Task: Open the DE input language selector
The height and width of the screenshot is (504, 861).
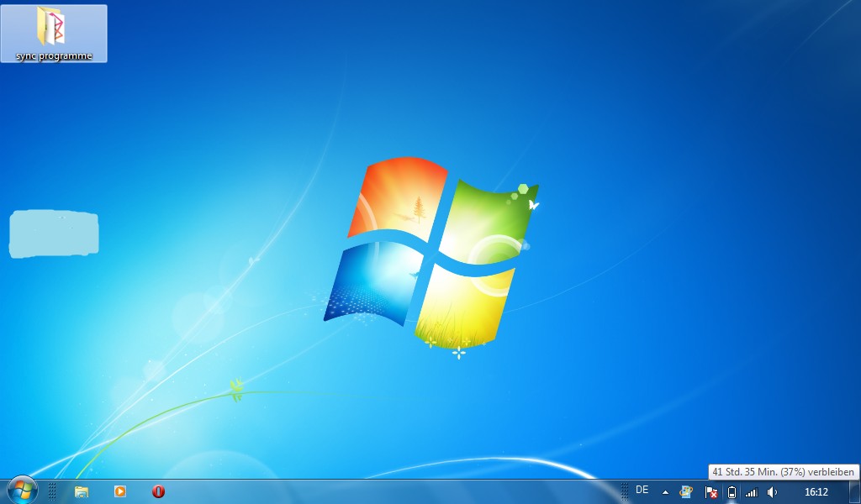Action: point(642,490)
